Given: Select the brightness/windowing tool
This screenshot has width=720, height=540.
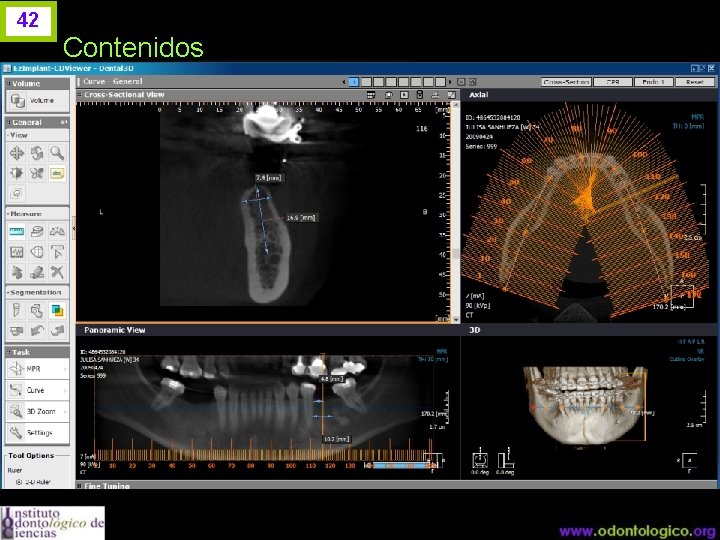Looking at the screenshot, I should [x=17, y=173].
